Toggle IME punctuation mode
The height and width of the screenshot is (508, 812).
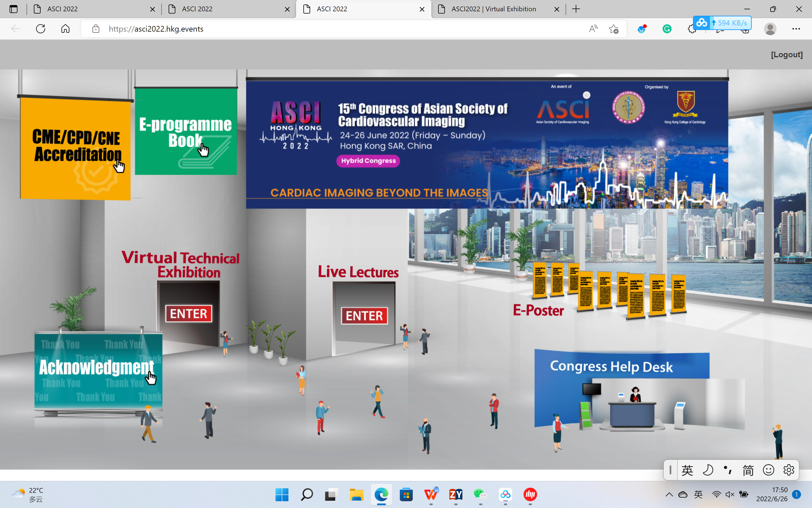[728, 470]
